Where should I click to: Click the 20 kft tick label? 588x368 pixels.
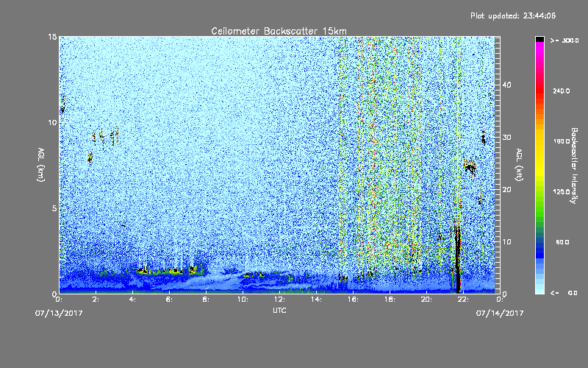506,190
